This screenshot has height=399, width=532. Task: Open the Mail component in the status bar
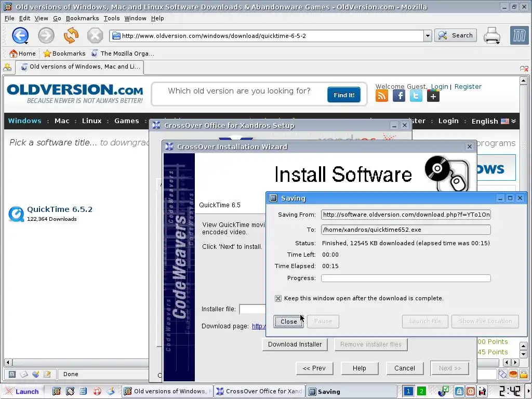[x=24, y=374]
